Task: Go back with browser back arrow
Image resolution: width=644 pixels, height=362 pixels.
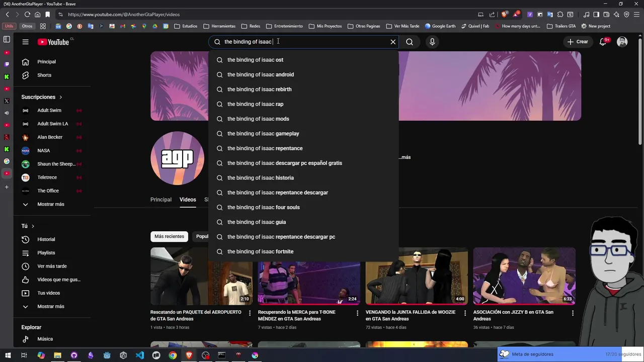Action: tap(7, 15)
